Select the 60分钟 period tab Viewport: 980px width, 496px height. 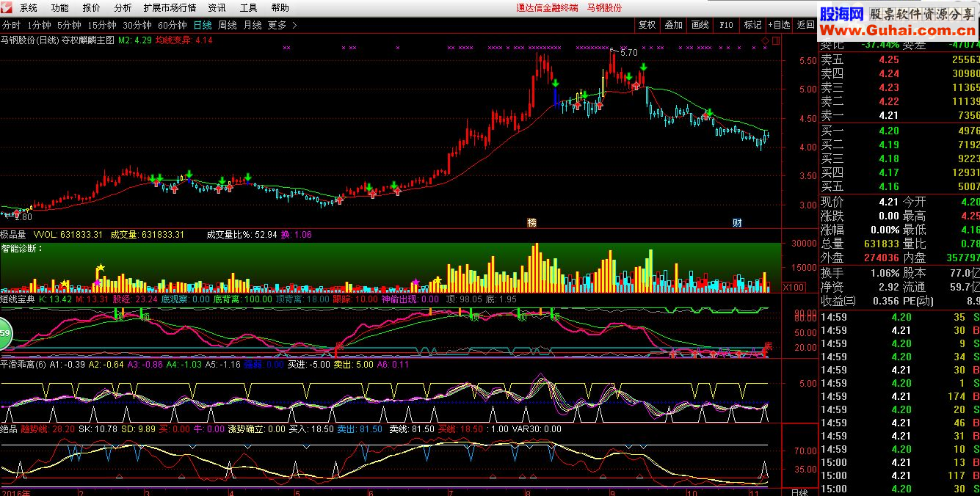[172, 25]
